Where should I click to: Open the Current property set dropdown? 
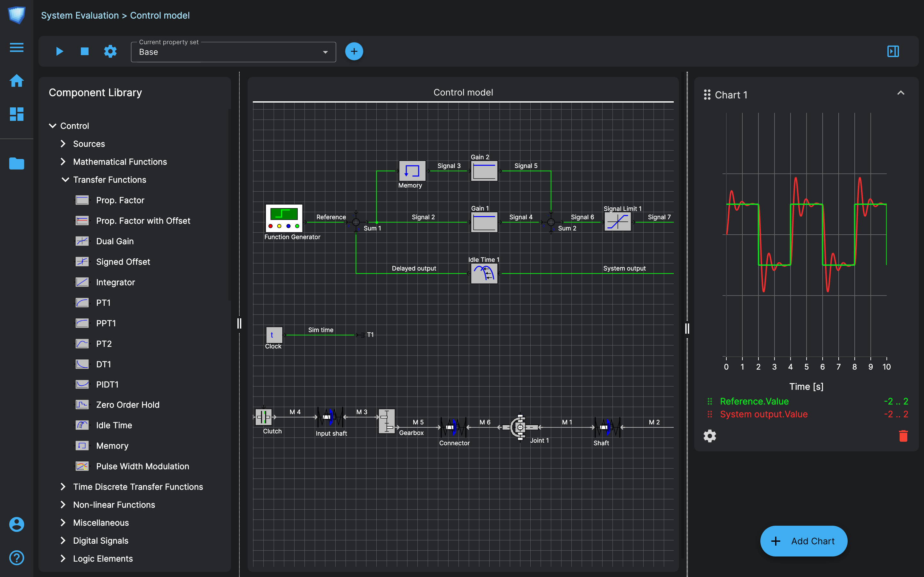[233, 52]
